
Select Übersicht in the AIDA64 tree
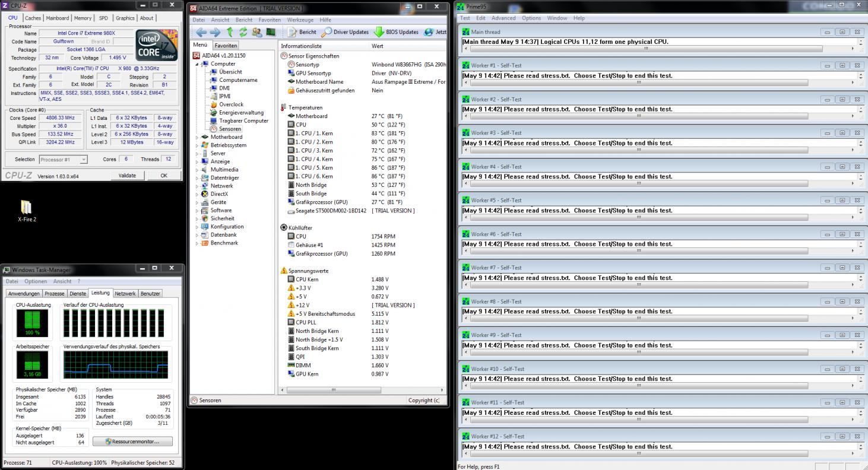(x=230, y=72)
